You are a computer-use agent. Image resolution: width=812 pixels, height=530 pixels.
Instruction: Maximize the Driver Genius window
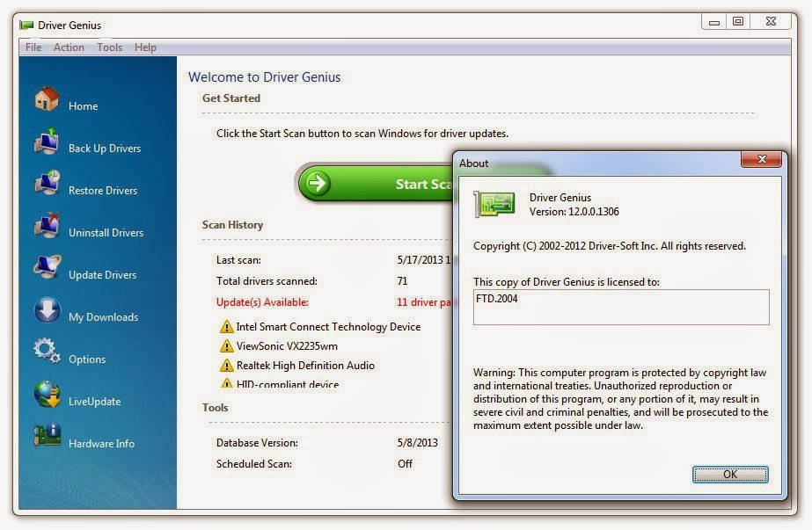point(738,21)
